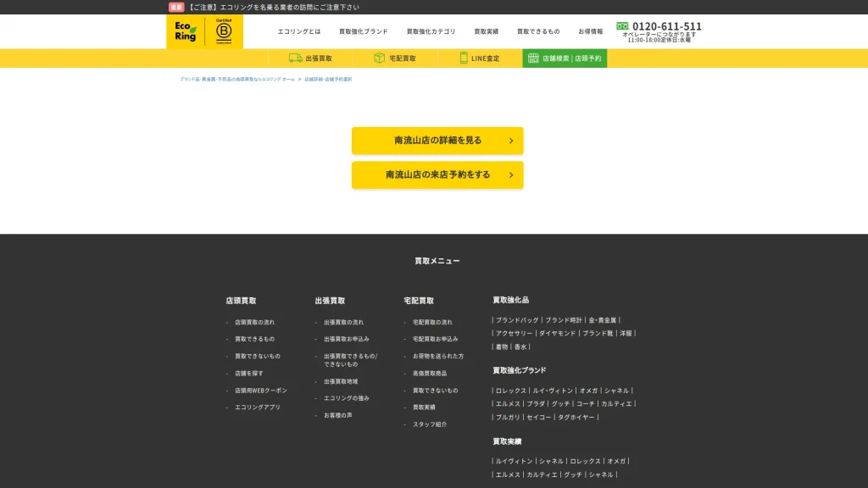Click chevron arrow on 南流山店の詳細を見る
The height and width of the screenshot is (488, 868).
coord(511,141)
